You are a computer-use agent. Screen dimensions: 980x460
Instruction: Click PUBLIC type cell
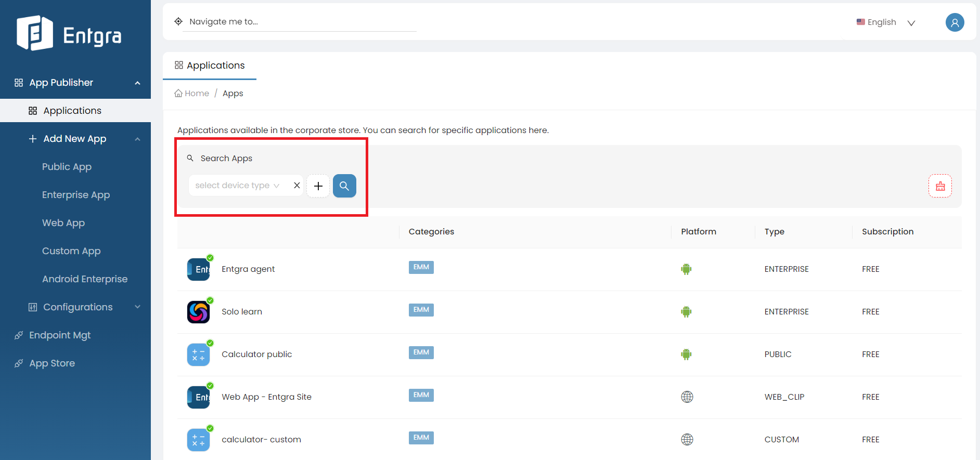tap(778, 354)
